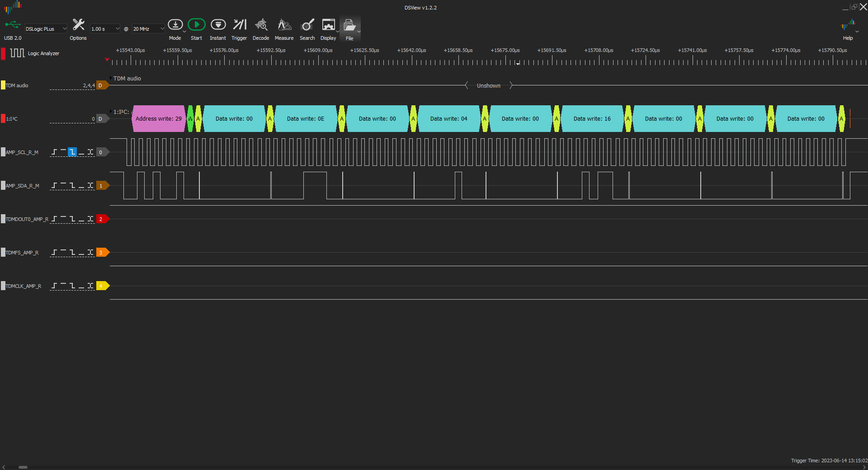Set rising edge trigger on AMP_SCL_R_M
868x470 pixels.
pyautogui.click(x=54, y=152)
